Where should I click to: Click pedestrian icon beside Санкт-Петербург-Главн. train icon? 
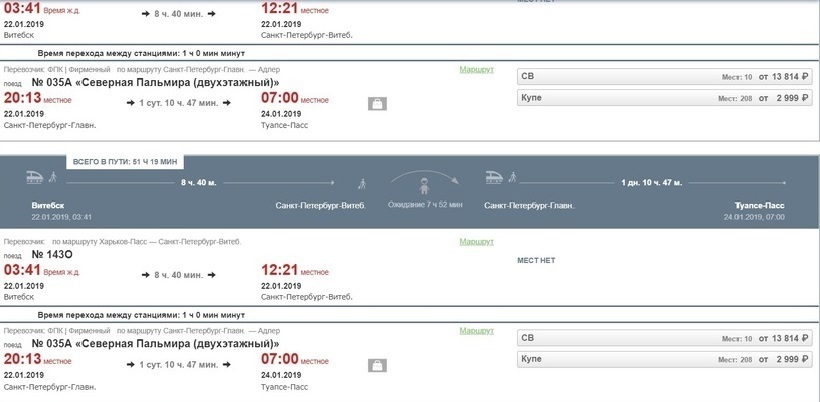(x=512, y=177)
